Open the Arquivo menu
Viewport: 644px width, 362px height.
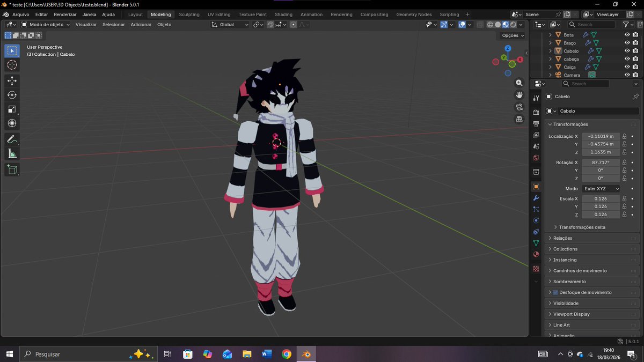click(x=20, y=14)
